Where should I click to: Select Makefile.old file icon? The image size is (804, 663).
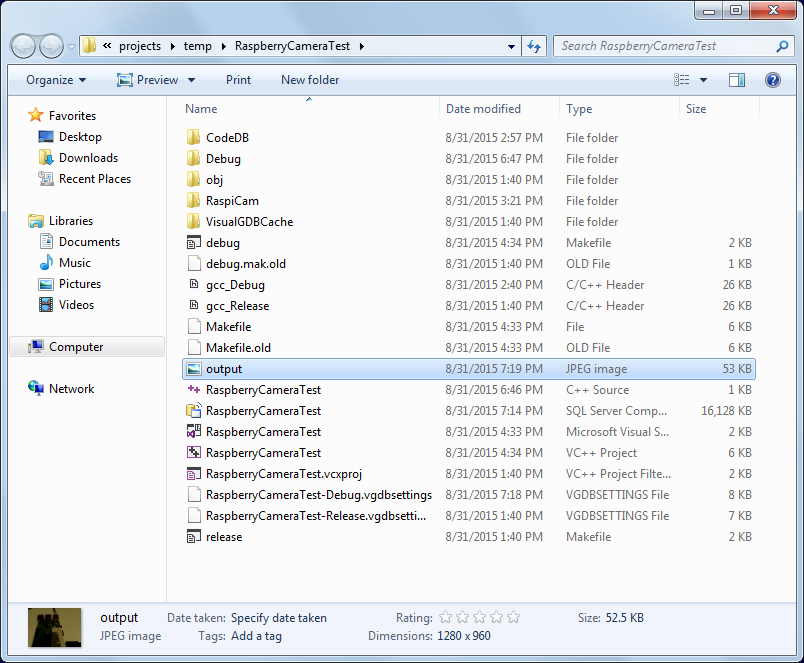[194, 348]
